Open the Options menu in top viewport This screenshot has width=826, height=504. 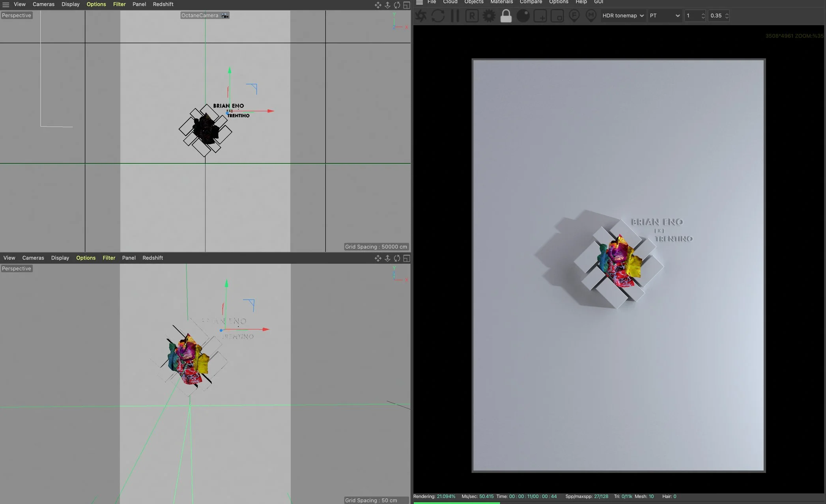coord(96,4)
